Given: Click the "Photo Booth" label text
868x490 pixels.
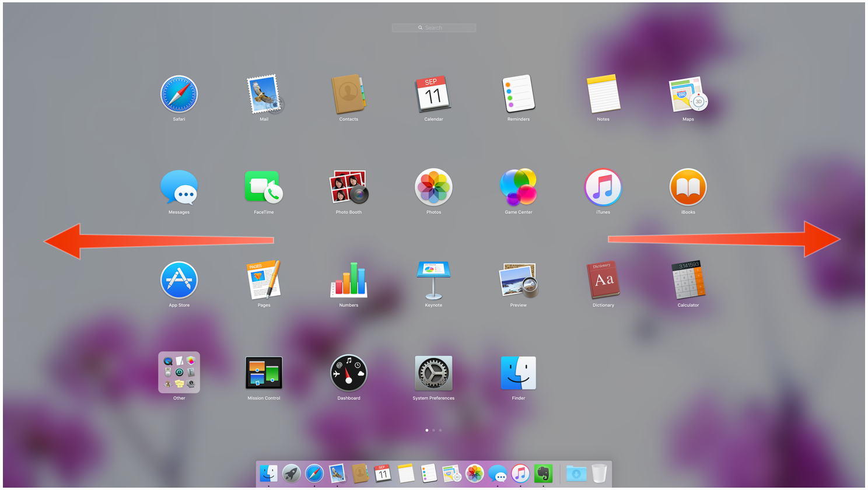Looking at the screenshot, I should tap(349, 212).
